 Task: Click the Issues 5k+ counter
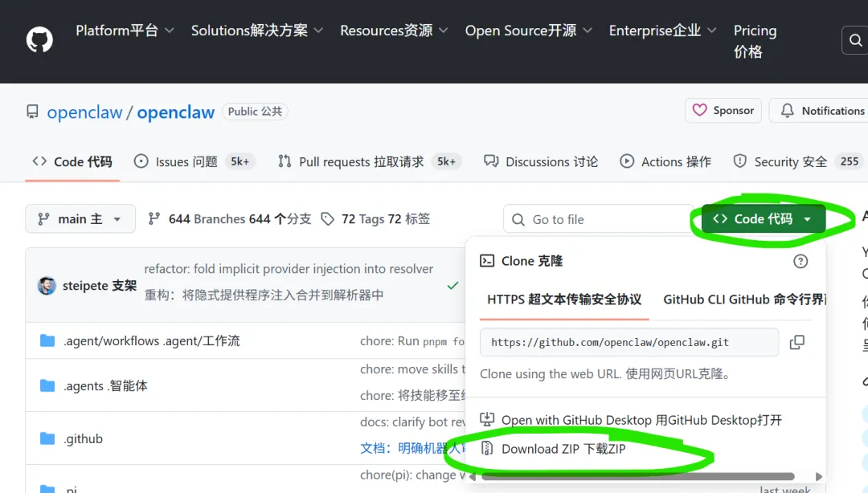(240, 161)
